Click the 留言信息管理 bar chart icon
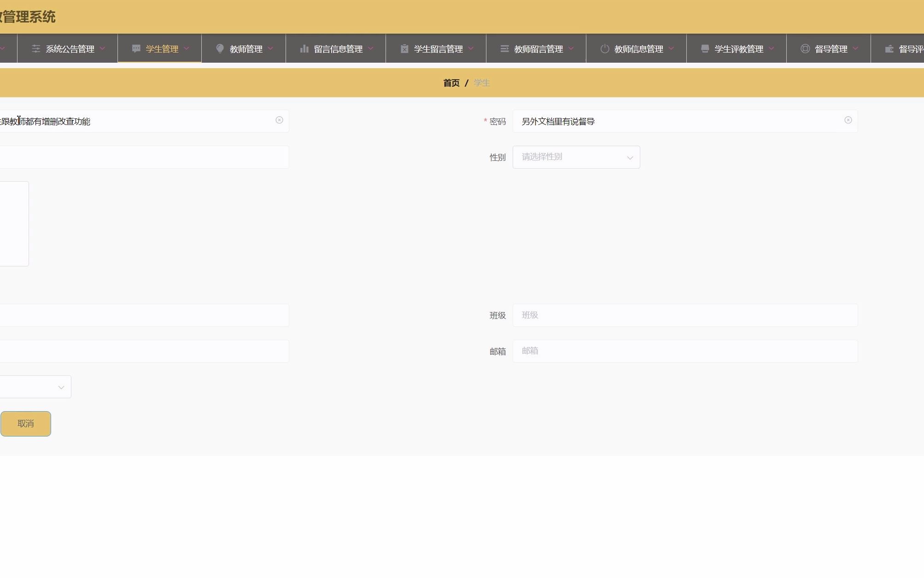Screen dimensions: 924x578 304,49
